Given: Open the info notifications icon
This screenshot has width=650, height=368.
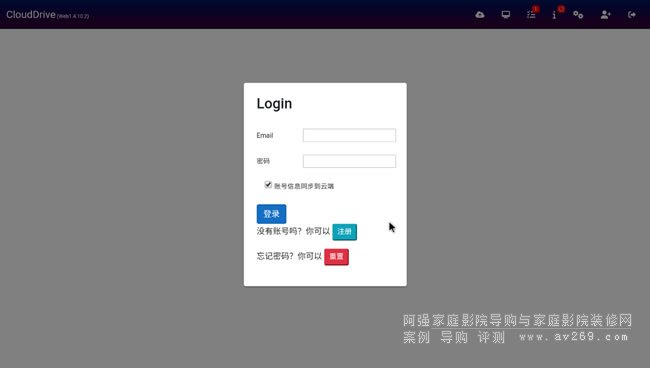Looking at the screenshot, I should click(554, 15).
